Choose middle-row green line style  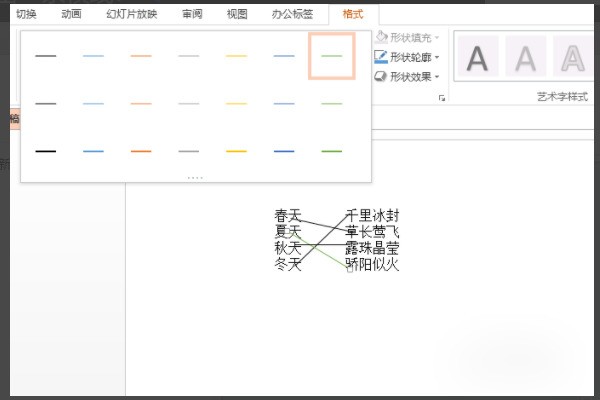click(332, 104)
